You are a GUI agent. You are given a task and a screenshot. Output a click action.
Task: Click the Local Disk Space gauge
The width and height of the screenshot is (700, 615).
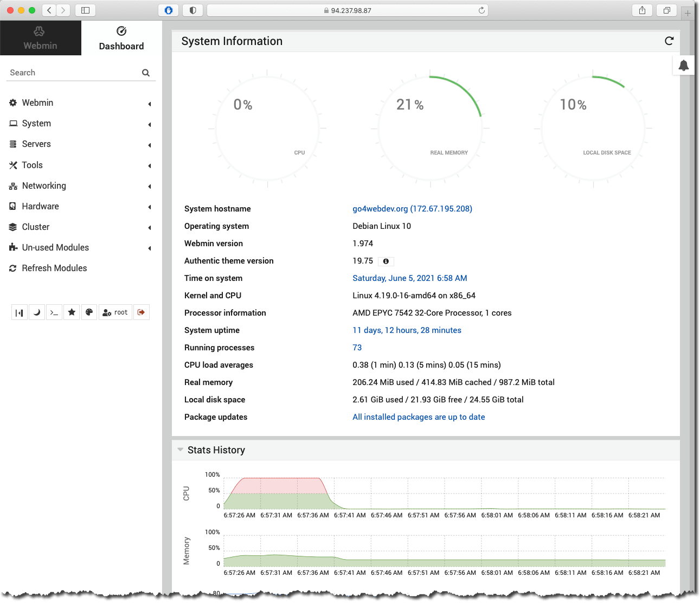[x=593, y=129]
